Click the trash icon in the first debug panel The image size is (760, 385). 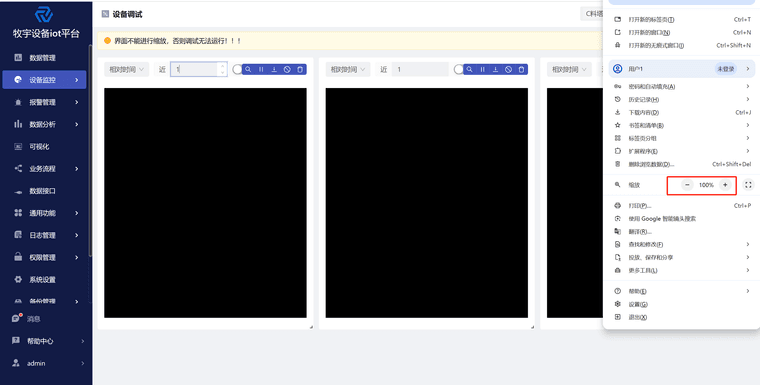300,70
